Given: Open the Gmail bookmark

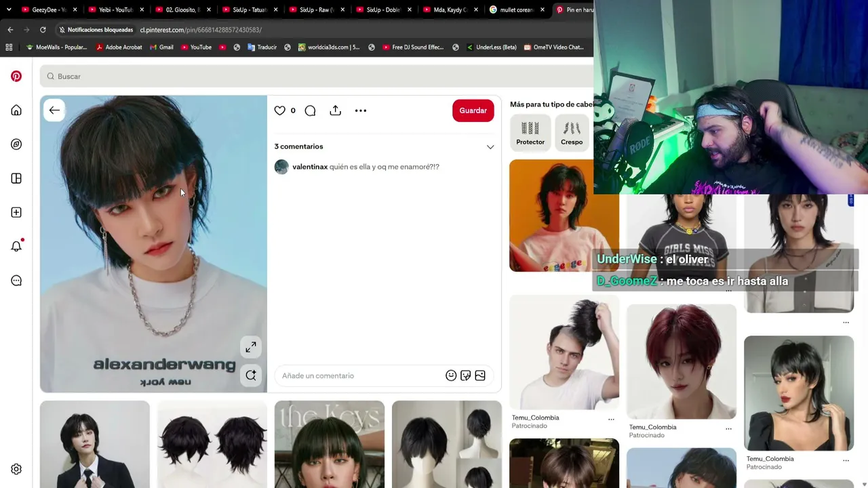Looking at the screenshot, I should (162, 47).
